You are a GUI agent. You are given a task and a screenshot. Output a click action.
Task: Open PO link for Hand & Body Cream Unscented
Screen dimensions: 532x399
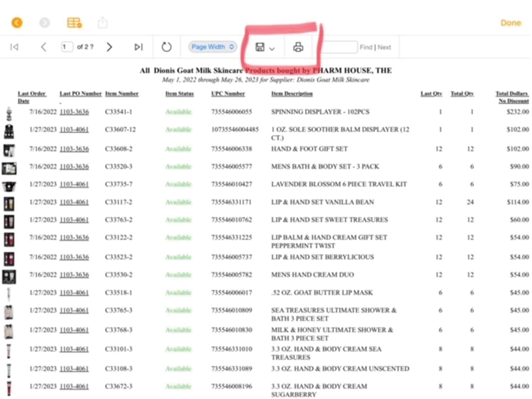click(x=74, y=369)
